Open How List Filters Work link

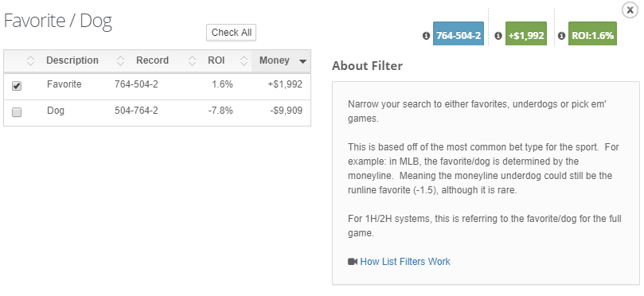405,262
